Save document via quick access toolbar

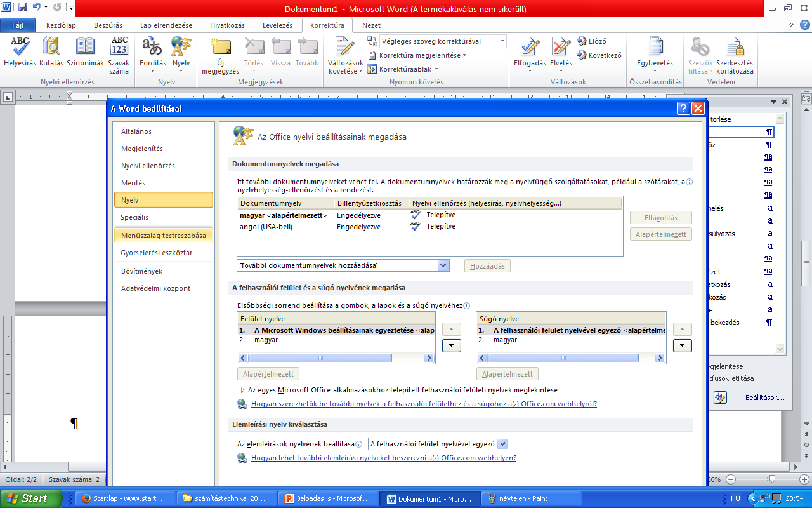click(x=23, y=8)
